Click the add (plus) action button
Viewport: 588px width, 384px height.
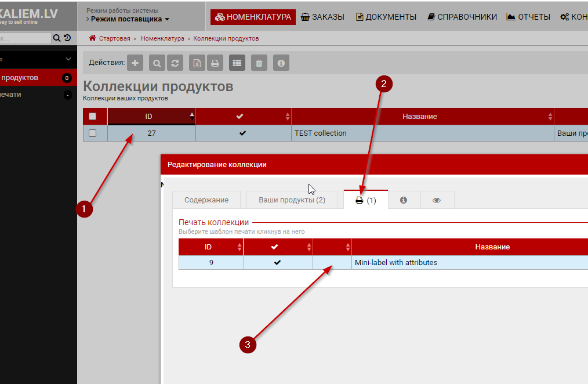(x=135, y=63)
